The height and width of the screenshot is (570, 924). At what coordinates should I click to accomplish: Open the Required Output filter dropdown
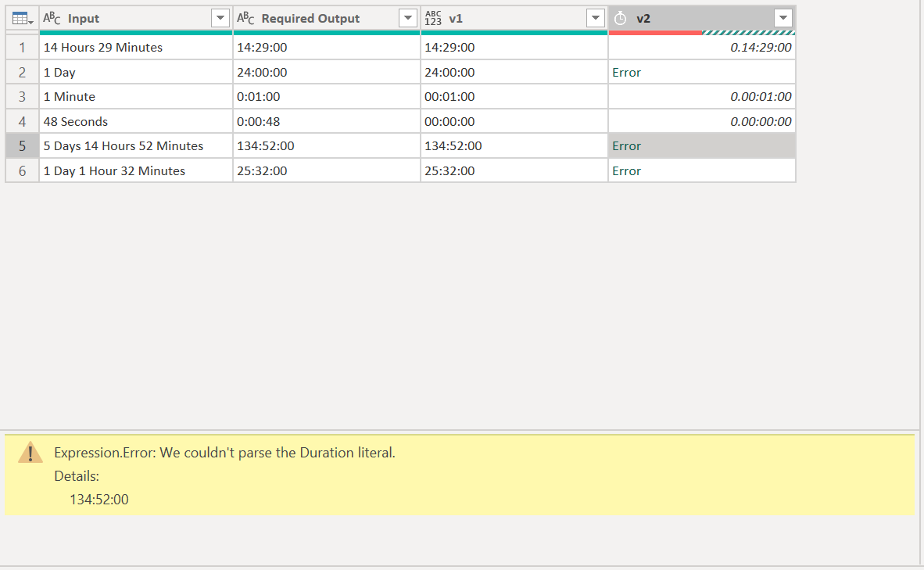[x=408, y=18]
